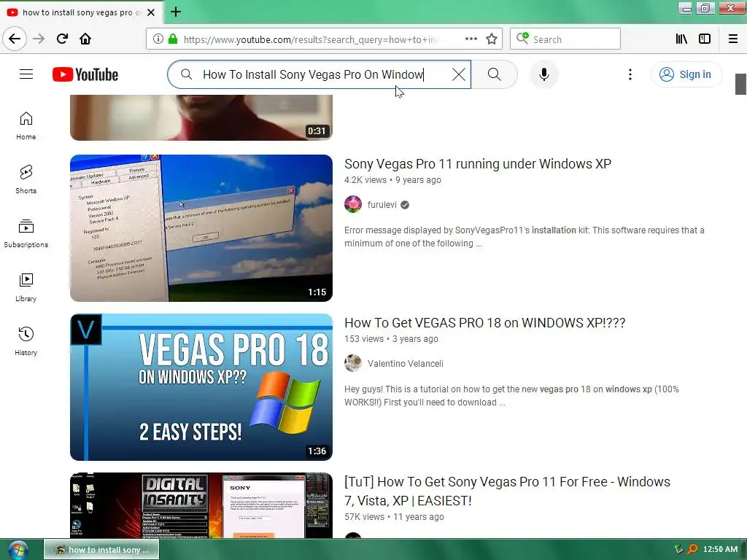This screenshot has width=747, height=560.
Task: Click the browser forward arrow
Action: coord(39,39)
